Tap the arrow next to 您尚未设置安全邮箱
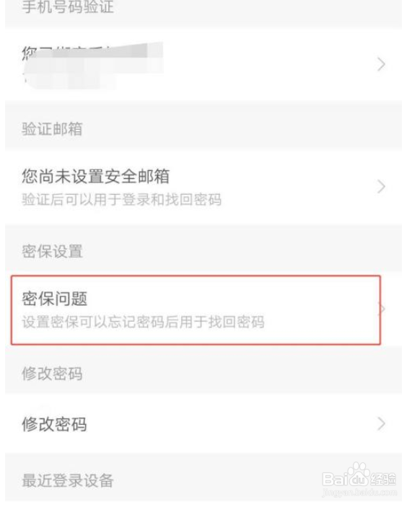This screenshot has width=420, height=507. 381,187
